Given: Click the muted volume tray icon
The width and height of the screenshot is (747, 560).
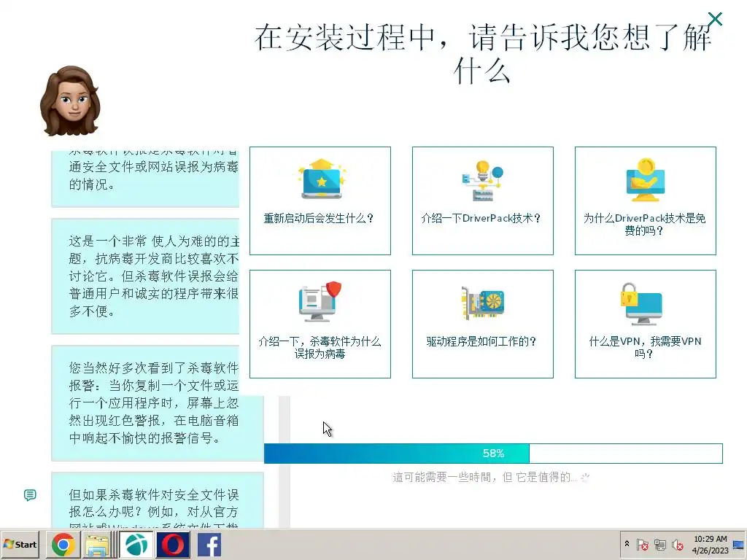Looking at the screenshot, I should click(678, 544).
